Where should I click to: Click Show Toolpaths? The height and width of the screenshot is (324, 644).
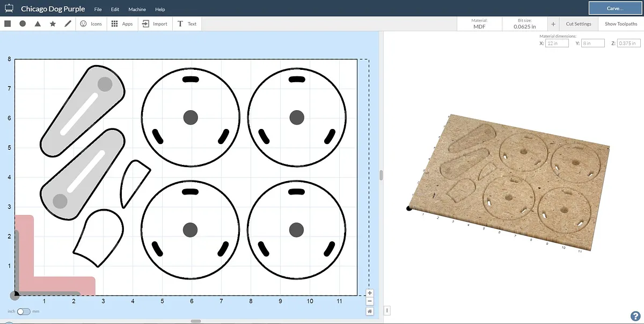[621, 24]
